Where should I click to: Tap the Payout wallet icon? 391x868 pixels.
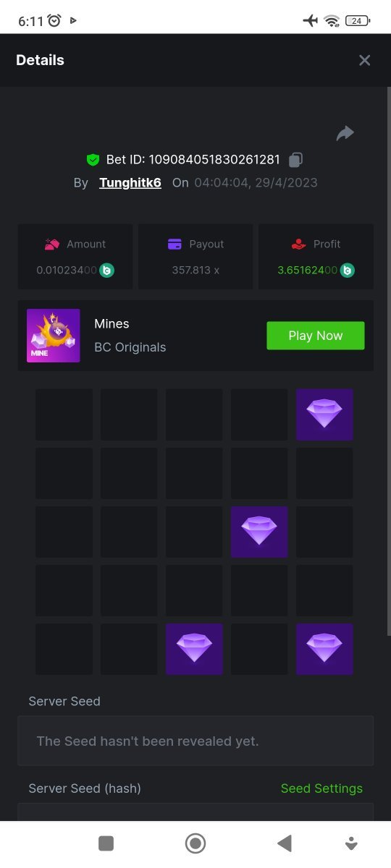[x=175, y=244]
